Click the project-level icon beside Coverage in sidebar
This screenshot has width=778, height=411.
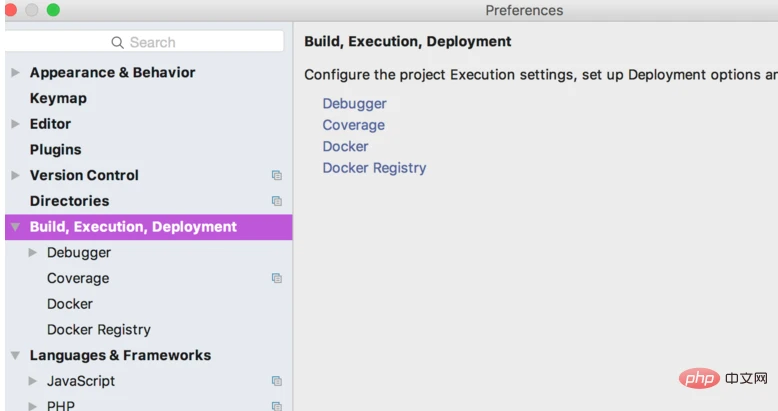[277, 279]
